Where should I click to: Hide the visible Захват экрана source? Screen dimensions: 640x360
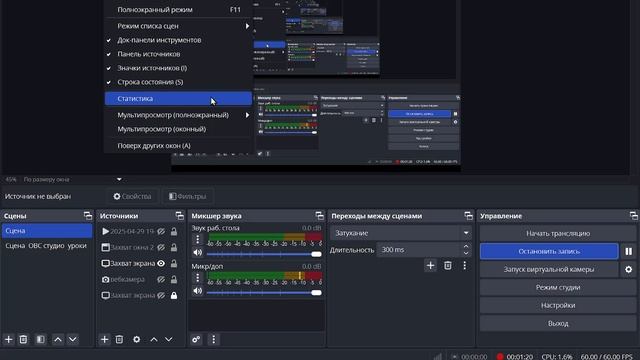pos(161,263)
